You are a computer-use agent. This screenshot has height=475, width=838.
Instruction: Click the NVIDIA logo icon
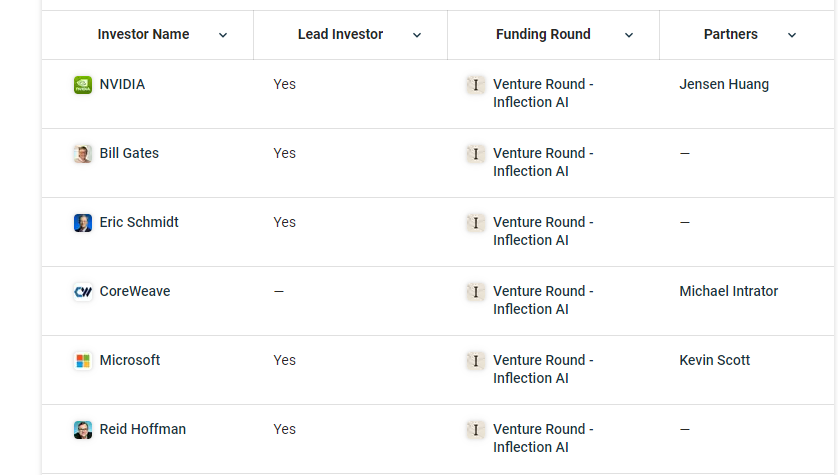(x=83, y=85)
